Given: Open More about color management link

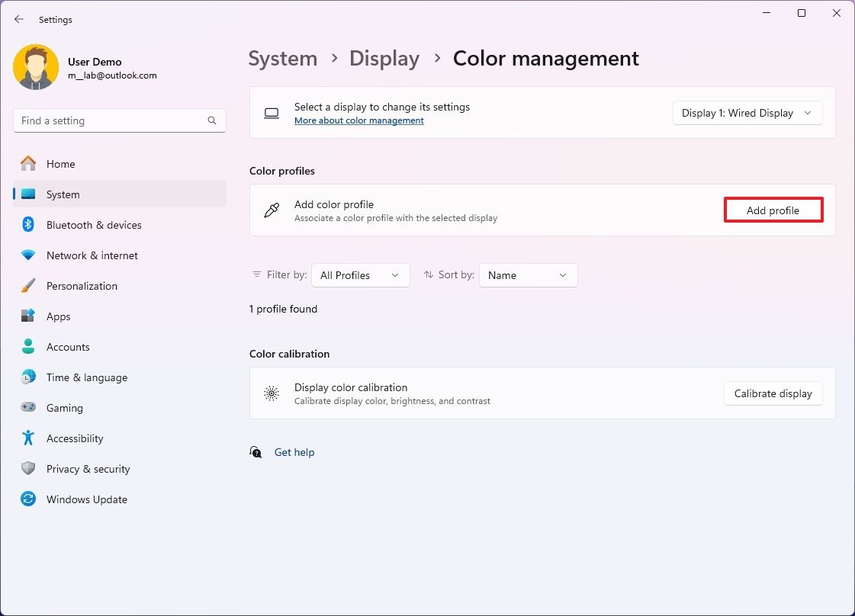Looking at the screenshot, I should 358,120.
